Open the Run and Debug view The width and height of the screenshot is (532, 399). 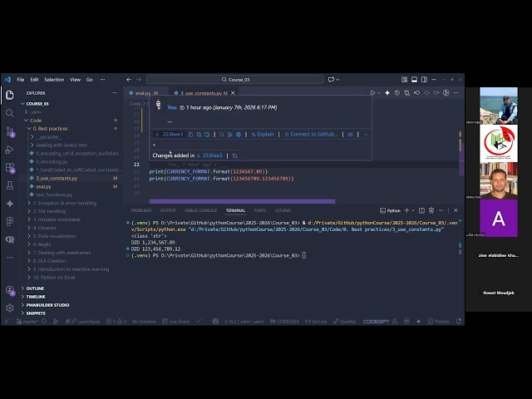tap(9, 150)
